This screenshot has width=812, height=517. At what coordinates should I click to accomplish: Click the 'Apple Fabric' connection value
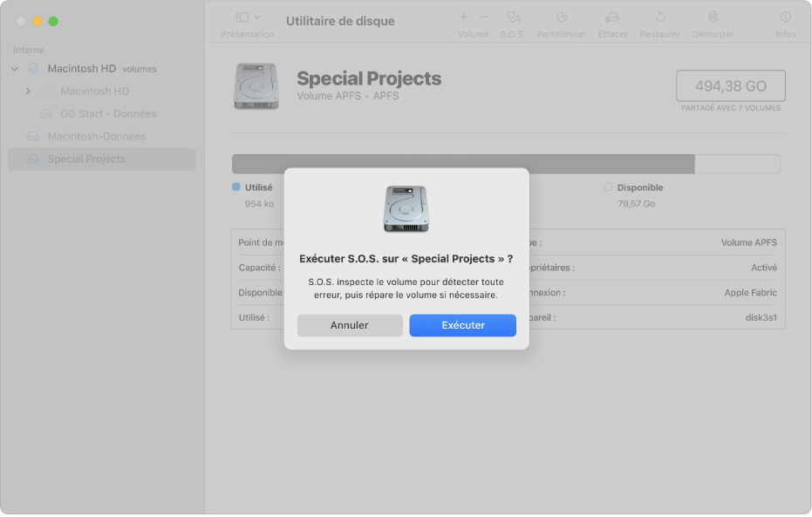(x=750, y=293)
